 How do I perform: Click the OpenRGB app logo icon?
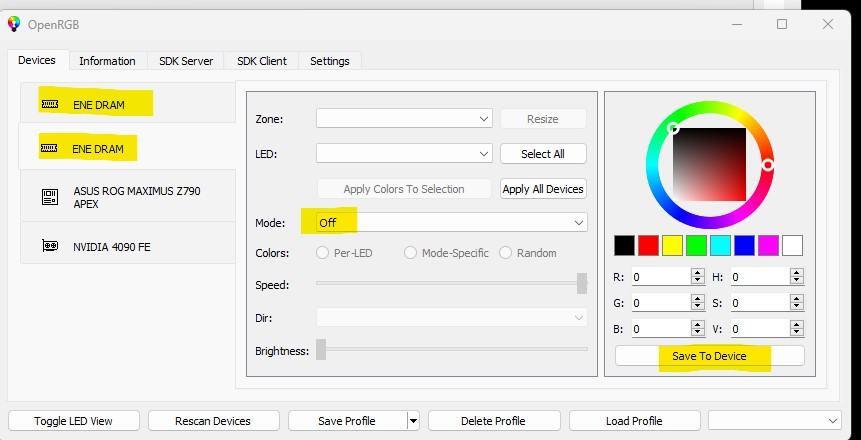(x=14, y=24)
